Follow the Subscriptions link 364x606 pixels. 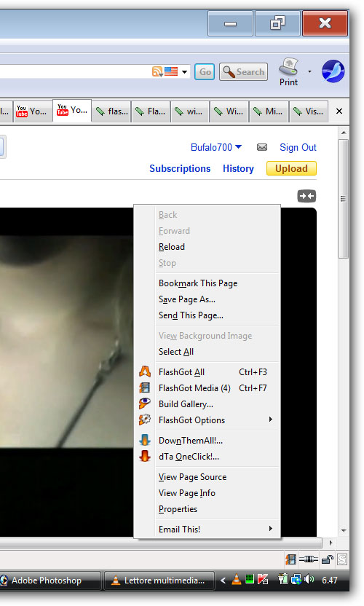click(x=180, y=168)
